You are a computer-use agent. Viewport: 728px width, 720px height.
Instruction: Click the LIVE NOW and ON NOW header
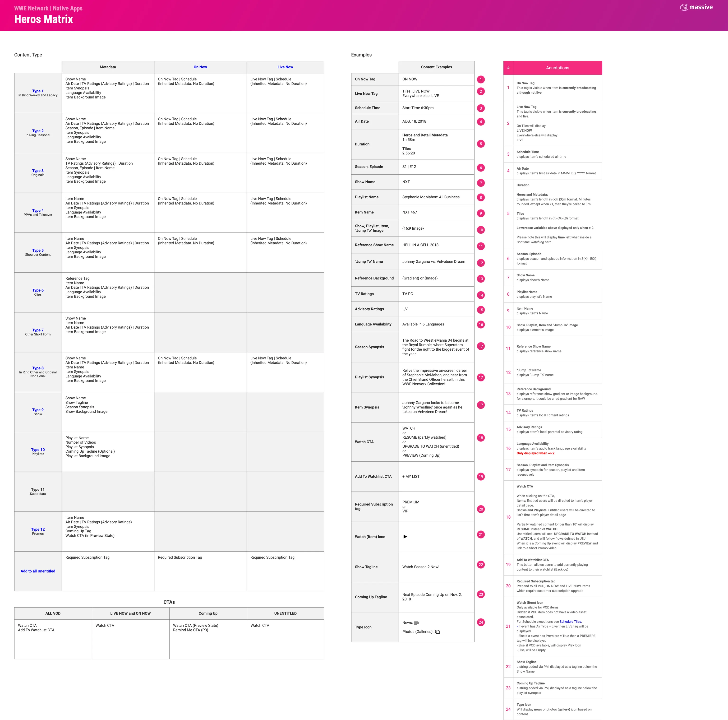point(130,613)
